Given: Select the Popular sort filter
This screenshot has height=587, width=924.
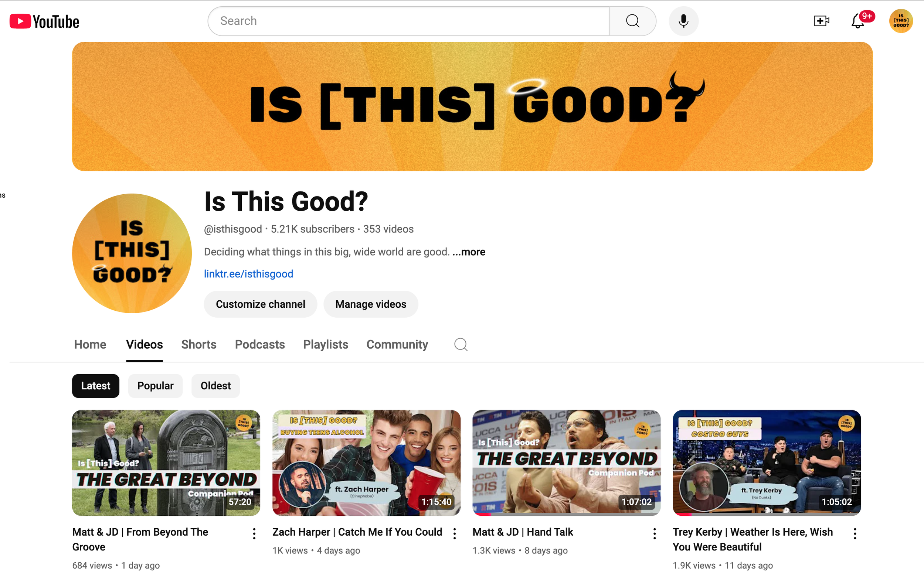Looking at the screenshot, I should pyautogui.click(x=155, y=386).
